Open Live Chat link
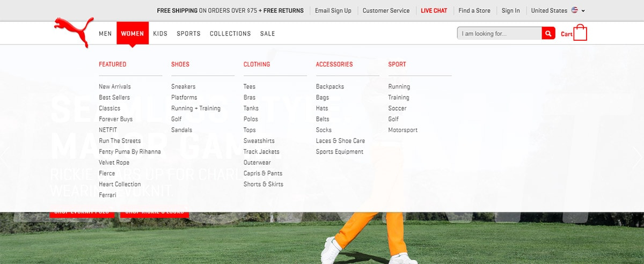 tap(434, 11)
